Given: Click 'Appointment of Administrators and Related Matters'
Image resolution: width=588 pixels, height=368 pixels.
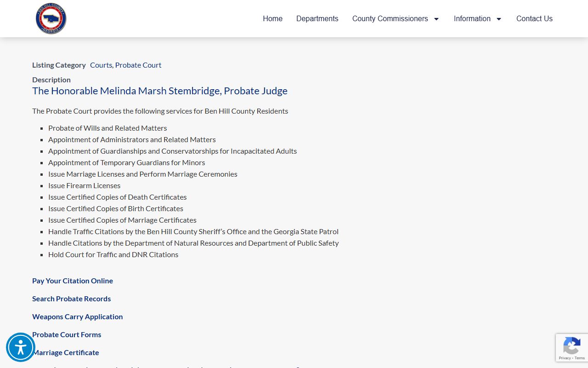Looking at the screenshot, I should click(x=132, y=139).
